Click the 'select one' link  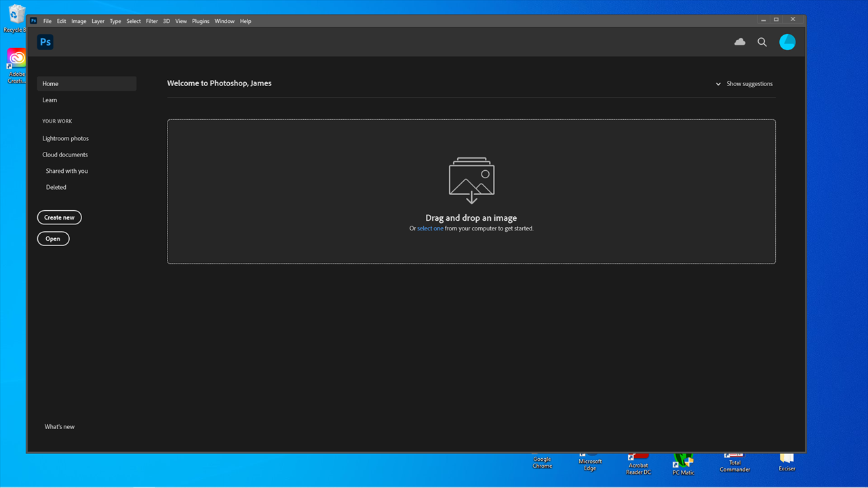pyautogui.click(x=430, y=228)
